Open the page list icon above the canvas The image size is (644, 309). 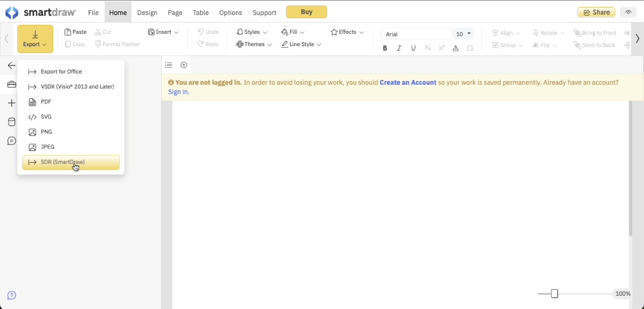[x=169, y=65]
